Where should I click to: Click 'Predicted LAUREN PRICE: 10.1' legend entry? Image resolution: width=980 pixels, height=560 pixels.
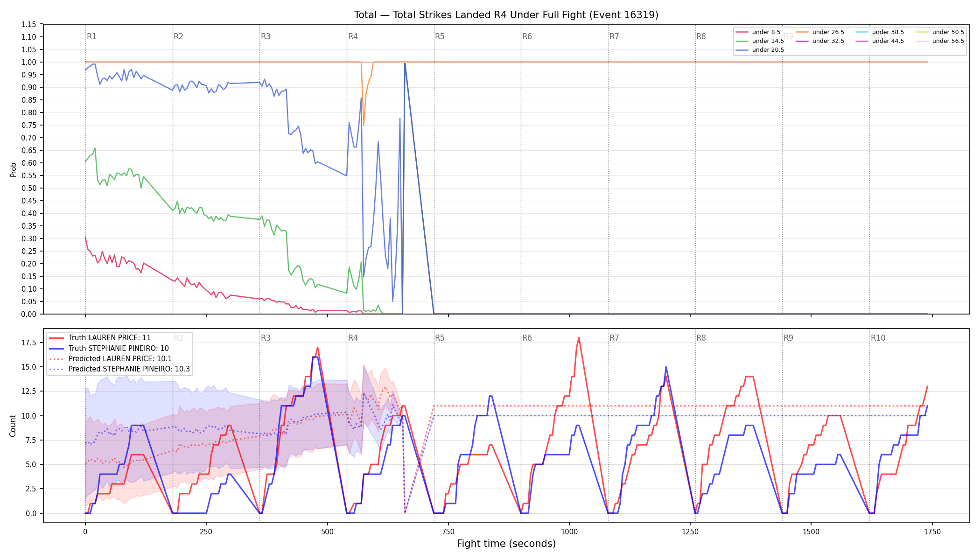(x=111, y=359)
